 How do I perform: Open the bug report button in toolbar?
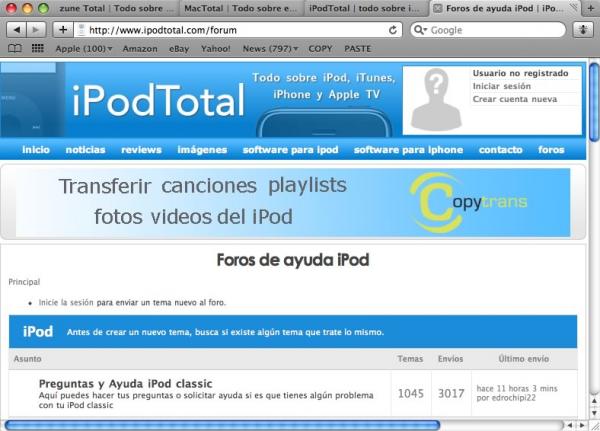[x=583, y=30]
